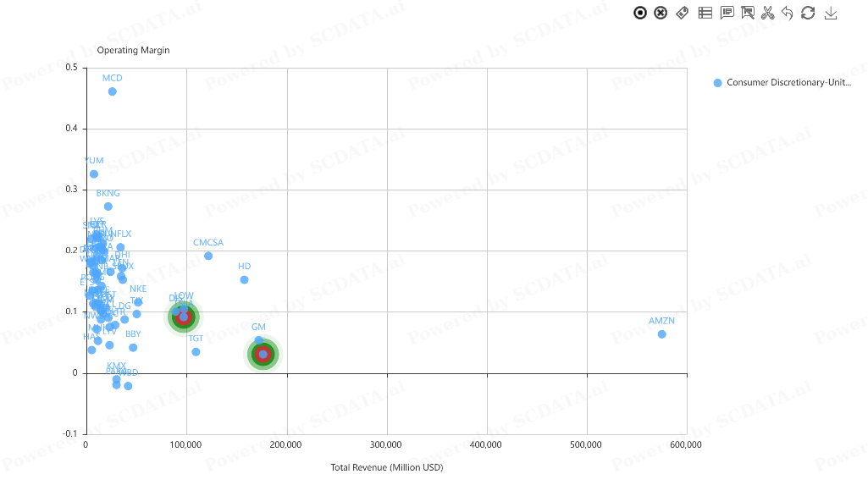
Task: Download the chart as an image
Action: pos(831,13)
